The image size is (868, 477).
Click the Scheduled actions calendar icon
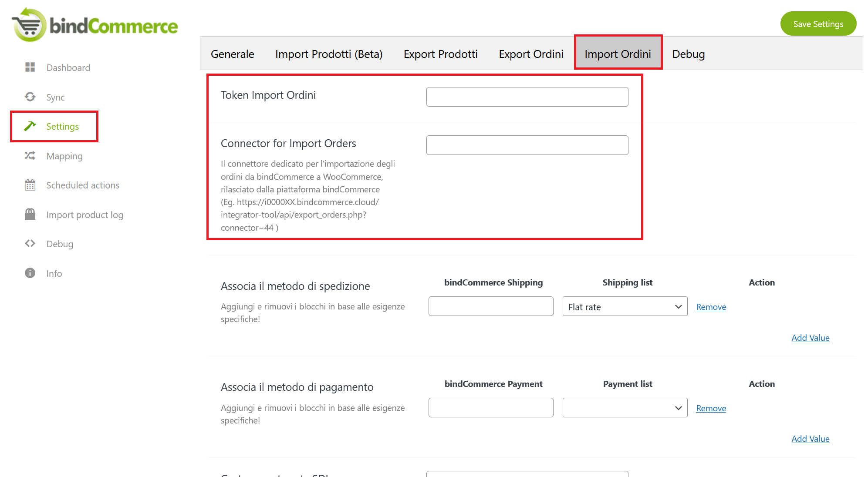pyautogui.click(x=30, y=185)
